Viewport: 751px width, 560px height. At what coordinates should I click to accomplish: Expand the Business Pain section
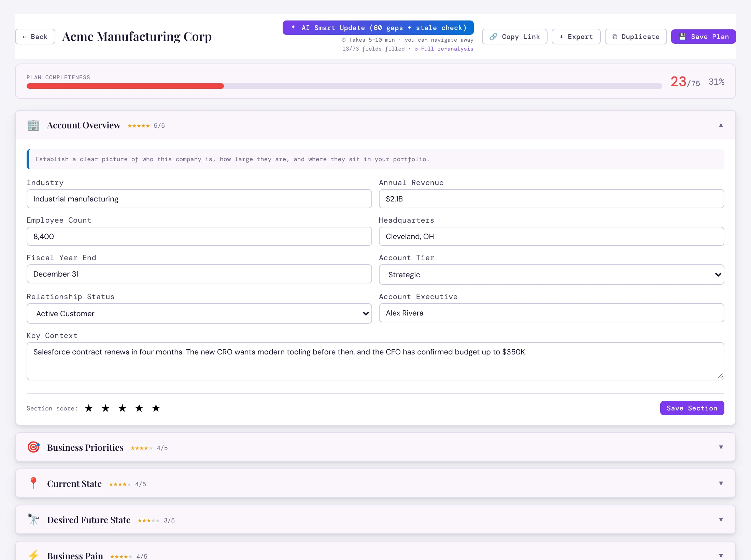click(x=721, y=556)
